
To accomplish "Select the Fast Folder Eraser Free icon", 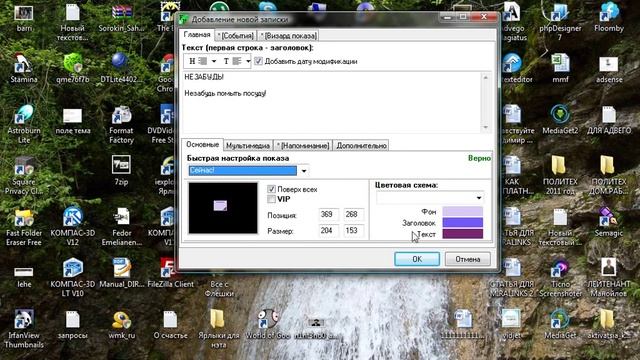I will pyautogui.click(x=24, y=227).
